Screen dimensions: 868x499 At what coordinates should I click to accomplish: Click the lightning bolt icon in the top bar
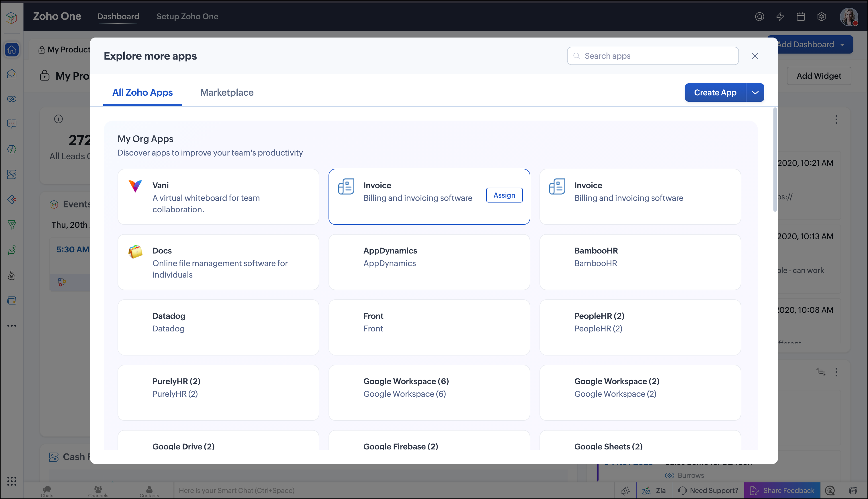pyautogui.click(x=780, y=17)
